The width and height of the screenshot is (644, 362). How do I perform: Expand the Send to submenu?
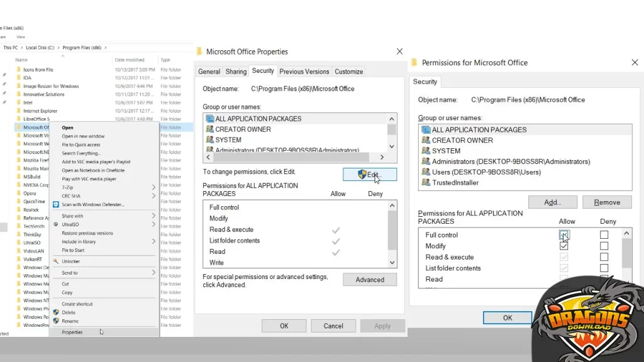click(153, 273)
